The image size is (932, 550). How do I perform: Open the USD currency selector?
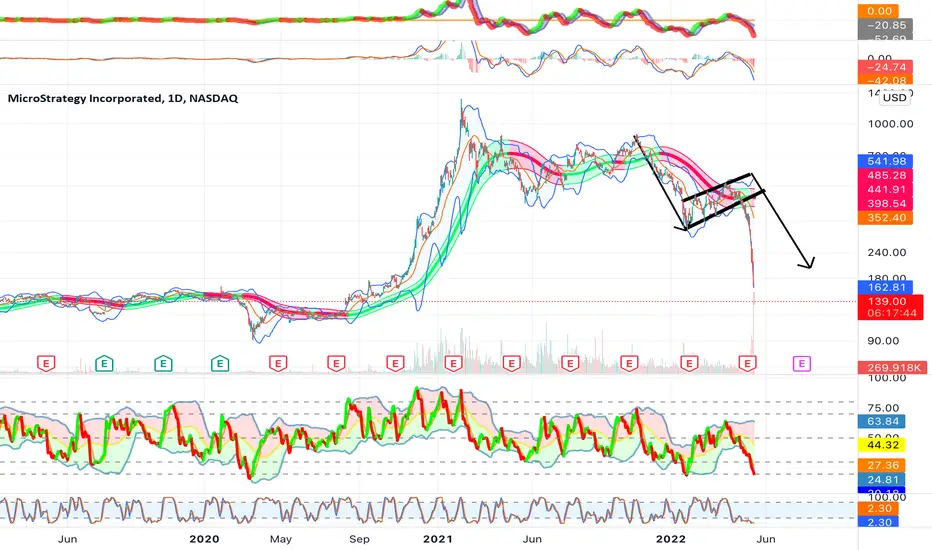(895, 98)
